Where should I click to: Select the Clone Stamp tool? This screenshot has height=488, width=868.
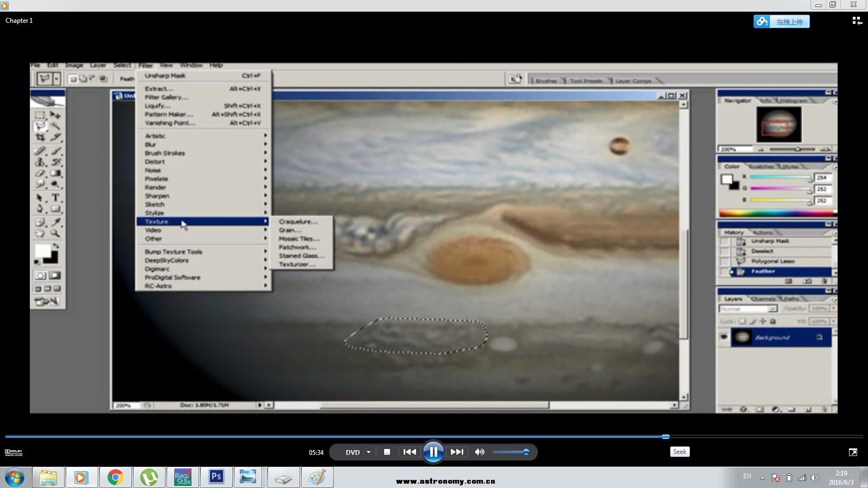40,162
